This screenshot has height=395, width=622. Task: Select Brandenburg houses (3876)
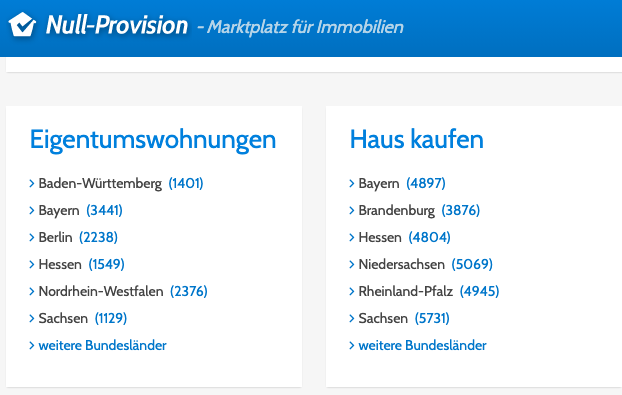[419, 211]
